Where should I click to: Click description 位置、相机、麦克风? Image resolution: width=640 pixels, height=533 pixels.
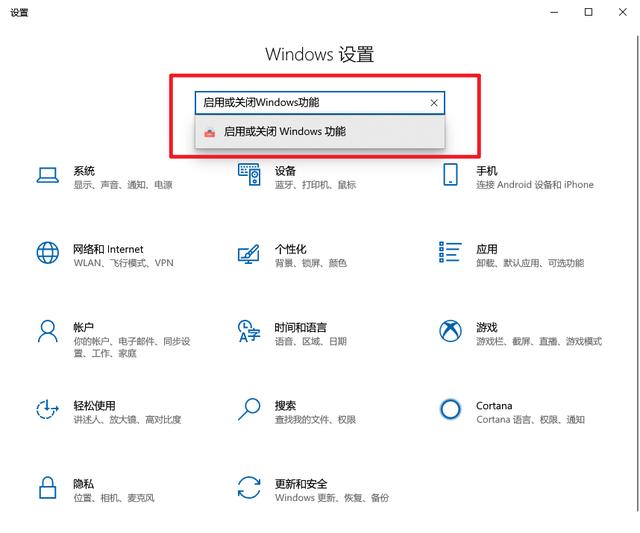pos(114,498)
